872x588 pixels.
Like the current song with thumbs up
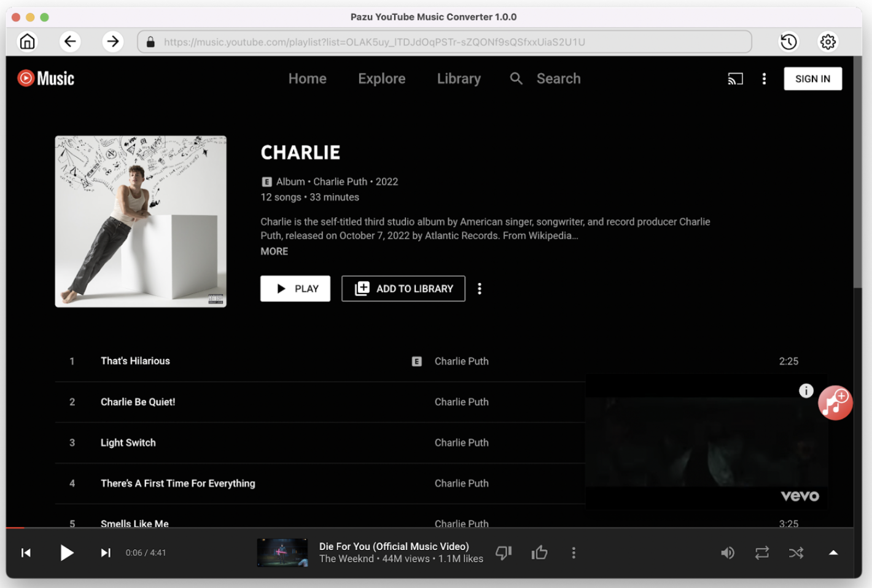[539, 553]
